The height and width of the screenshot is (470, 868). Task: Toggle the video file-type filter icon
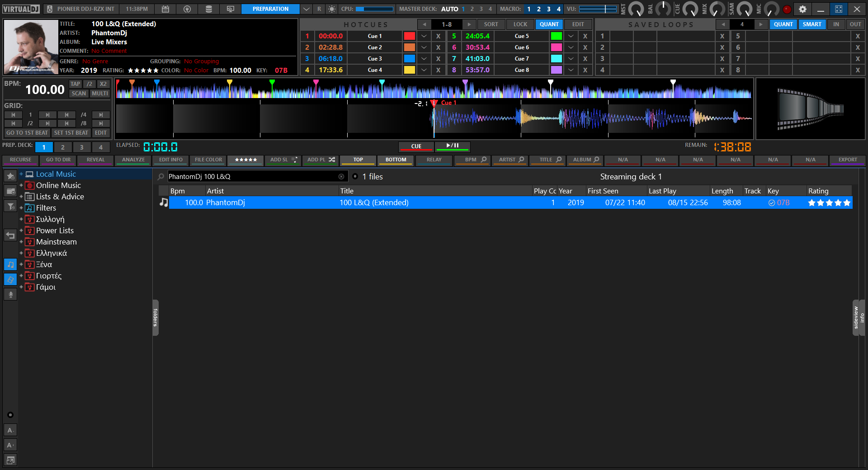pos(10,279)
